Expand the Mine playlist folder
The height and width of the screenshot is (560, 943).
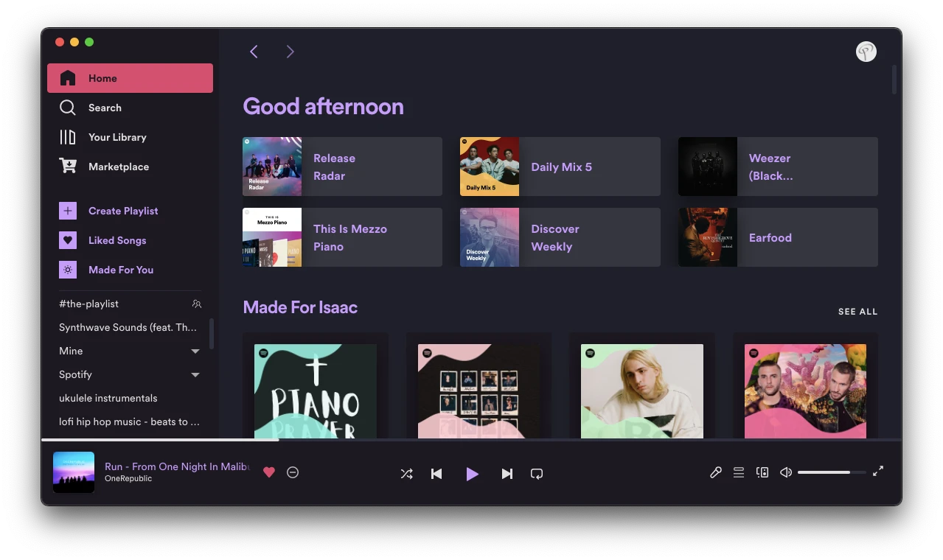click(x=195, y=351)
